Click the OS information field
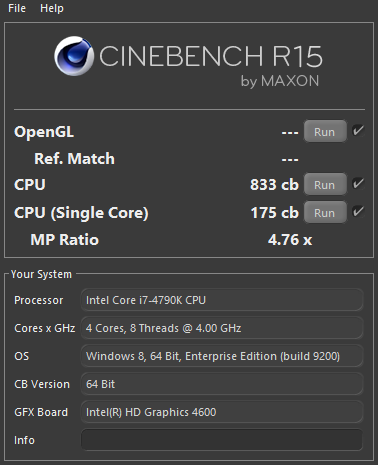The height and width of the screenshot is (465, 378). click(222, 356)
